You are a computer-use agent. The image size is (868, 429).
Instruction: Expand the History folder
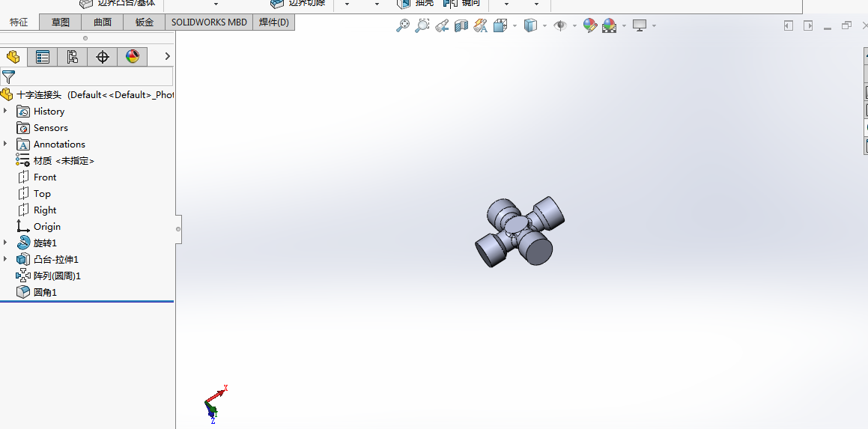[5, 112]
